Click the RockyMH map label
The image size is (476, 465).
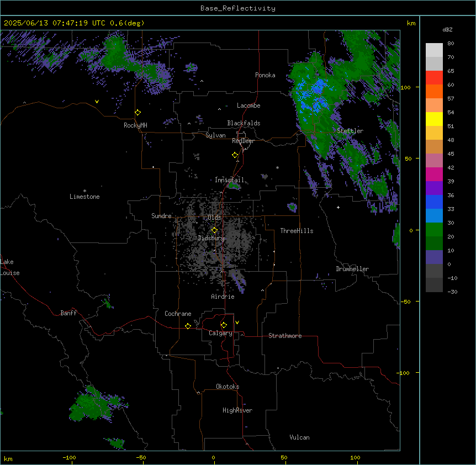click(135, 125)
